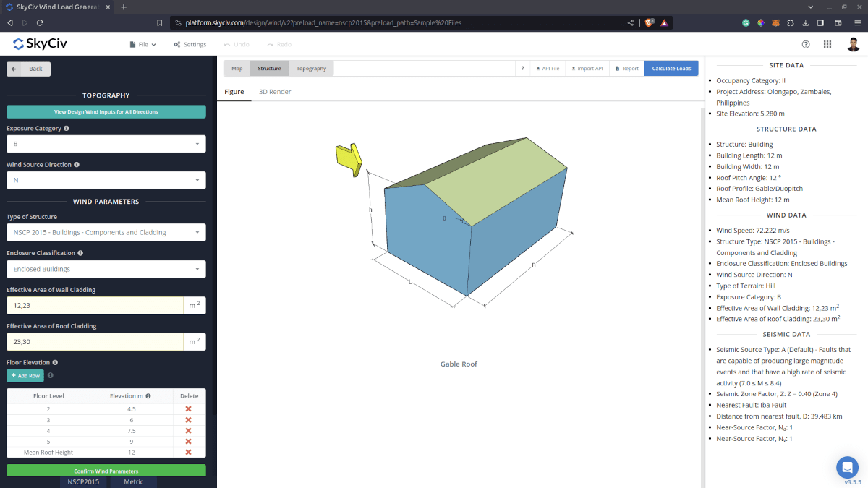Click Enclosure Classification info icon
Screen dimensions: 868x488
(80, 253)
